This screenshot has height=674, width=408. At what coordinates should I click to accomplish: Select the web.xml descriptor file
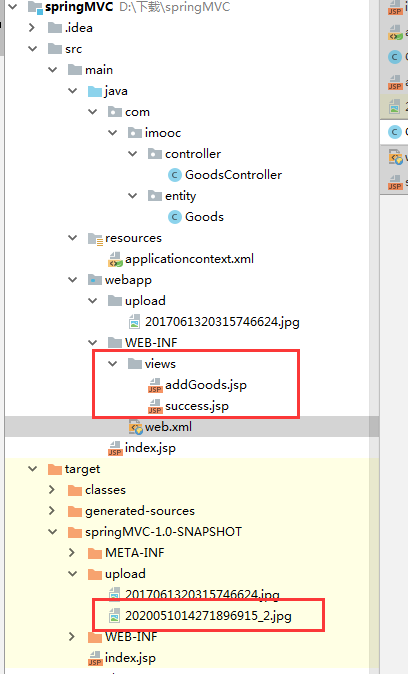click(x=160, y=427)
